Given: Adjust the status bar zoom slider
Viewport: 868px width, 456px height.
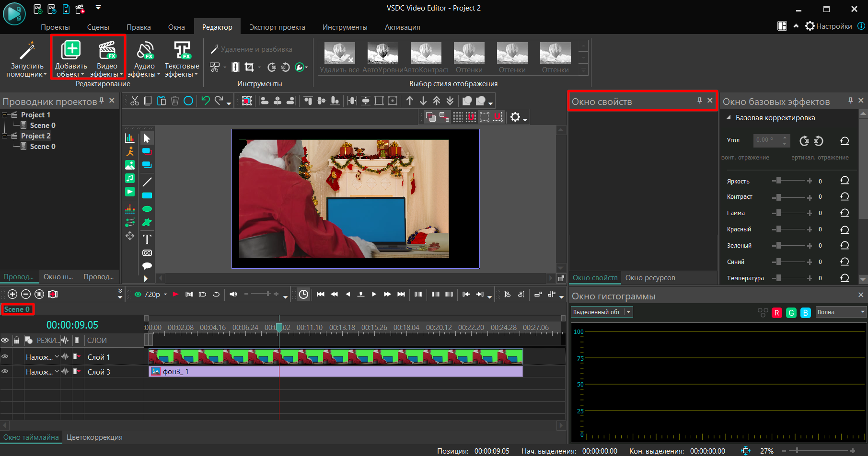Looking at the screenshot, I should (x=819, y=451).
